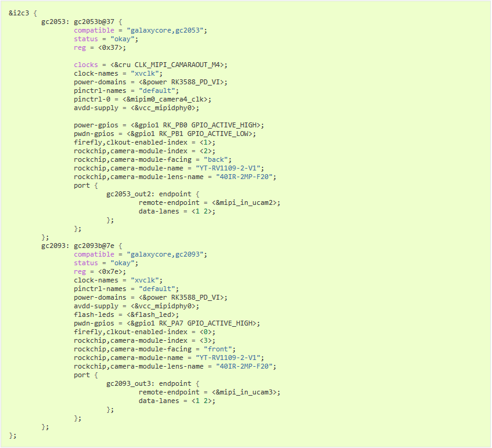The width and height of the screenshot is (492, 448).
Task: Click the "pwdn-gpios" line with RK_PA7
Action: pyautogui.click(x=167, y=323)
